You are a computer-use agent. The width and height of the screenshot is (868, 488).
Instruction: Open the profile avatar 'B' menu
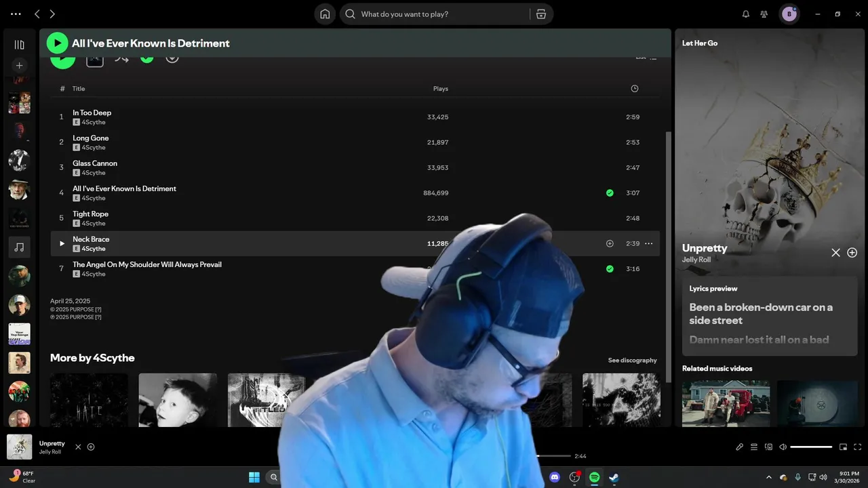789,14
